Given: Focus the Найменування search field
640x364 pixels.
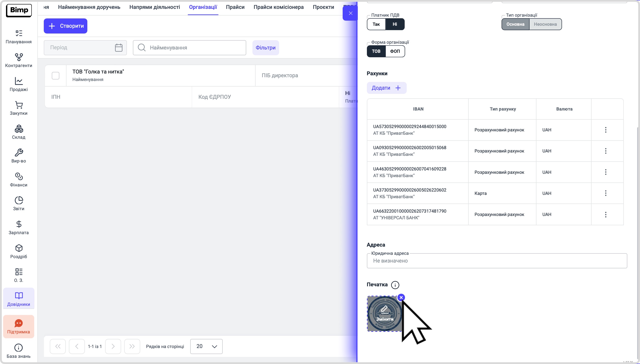Looking at the screenshot, I should coord(190,48).
